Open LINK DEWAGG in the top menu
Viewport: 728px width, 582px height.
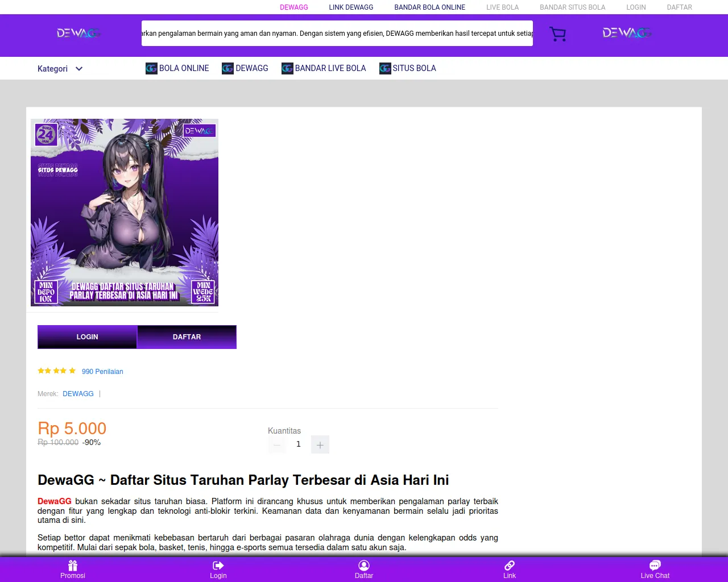point(351,7)
